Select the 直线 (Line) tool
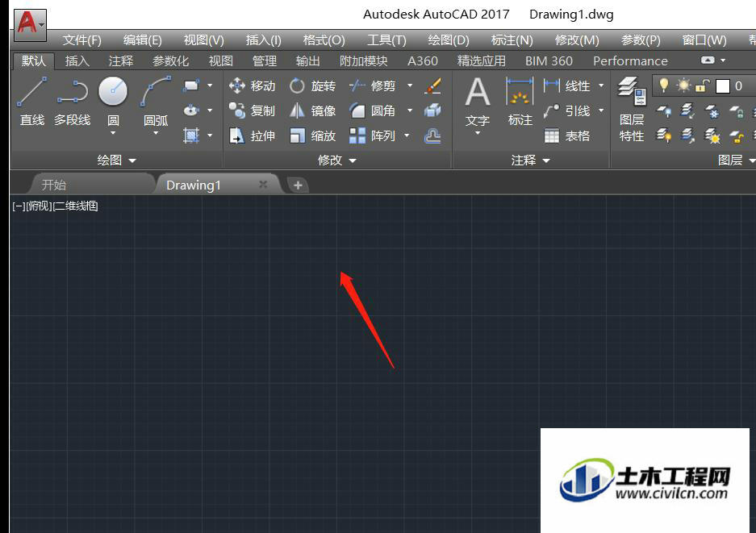Screen dimensions: 756x533 click(31, 102)
